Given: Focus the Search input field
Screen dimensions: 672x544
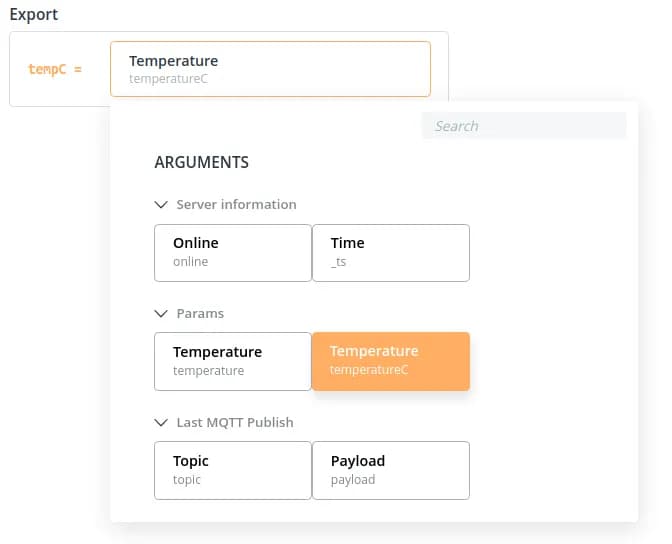Looking at the screenshot, I should pos(524,126).
